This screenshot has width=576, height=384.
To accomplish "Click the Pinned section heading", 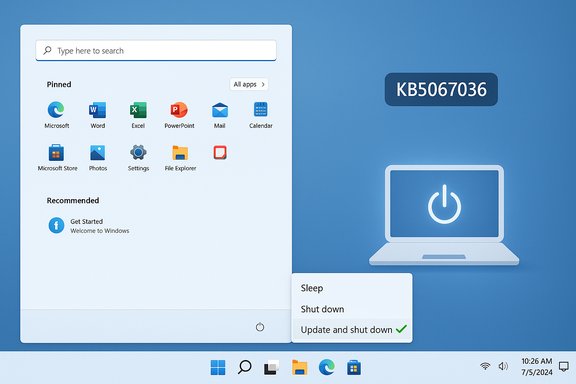I will 59,84.
